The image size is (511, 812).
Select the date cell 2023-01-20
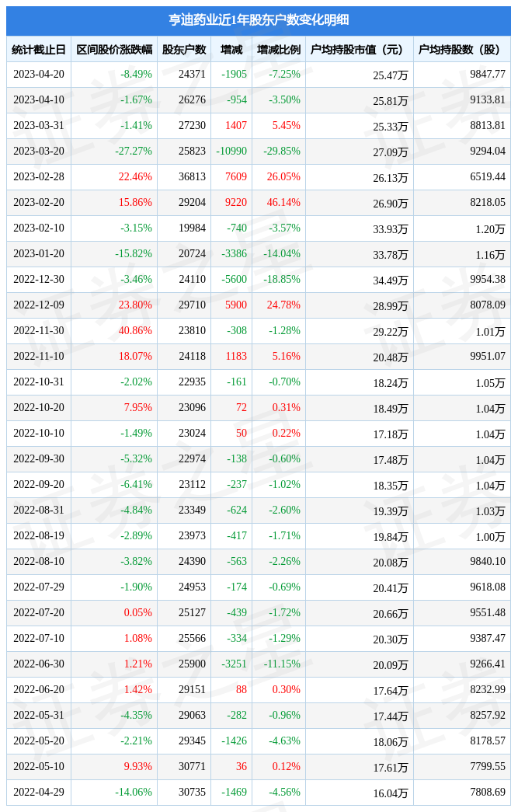(39, 254)
